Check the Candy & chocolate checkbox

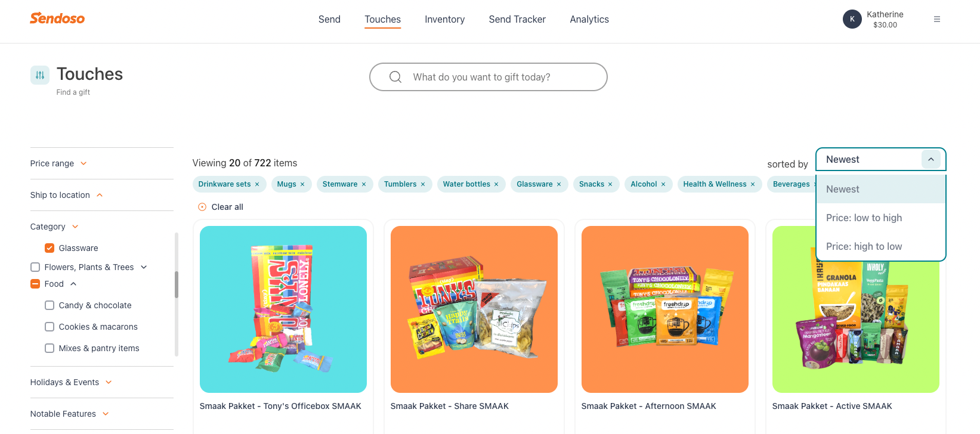[50, 305]
